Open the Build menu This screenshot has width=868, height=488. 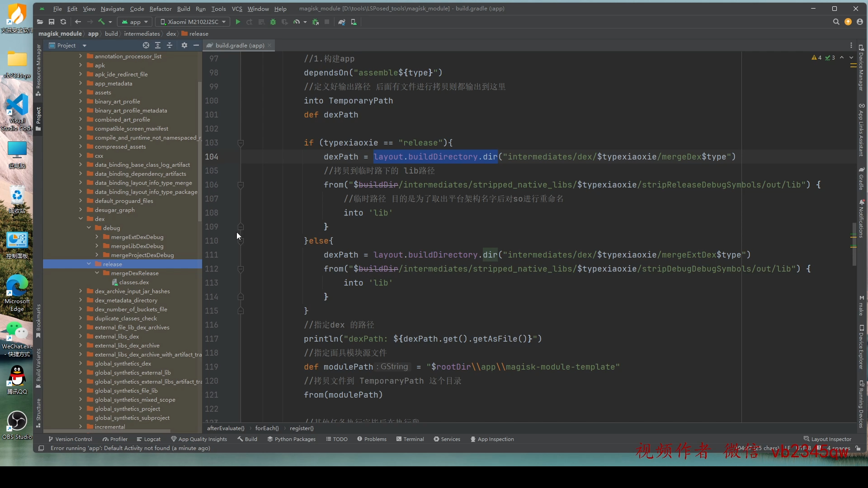point(183,8)
